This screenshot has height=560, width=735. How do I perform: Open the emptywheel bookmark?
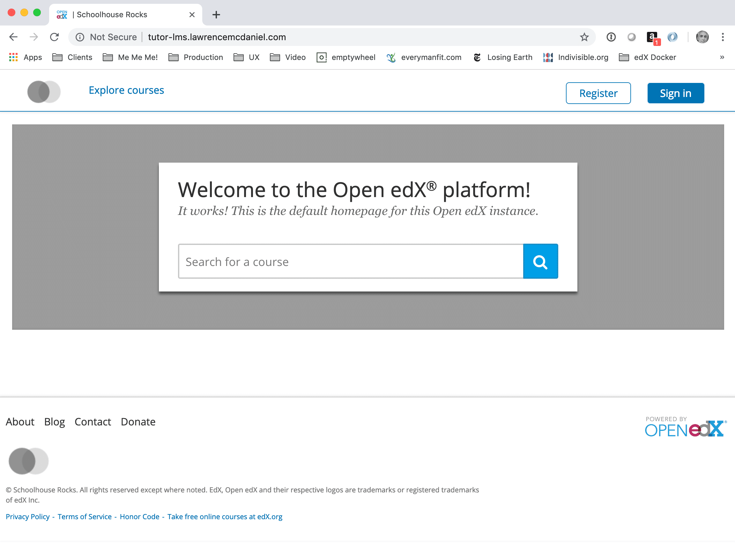346,57
